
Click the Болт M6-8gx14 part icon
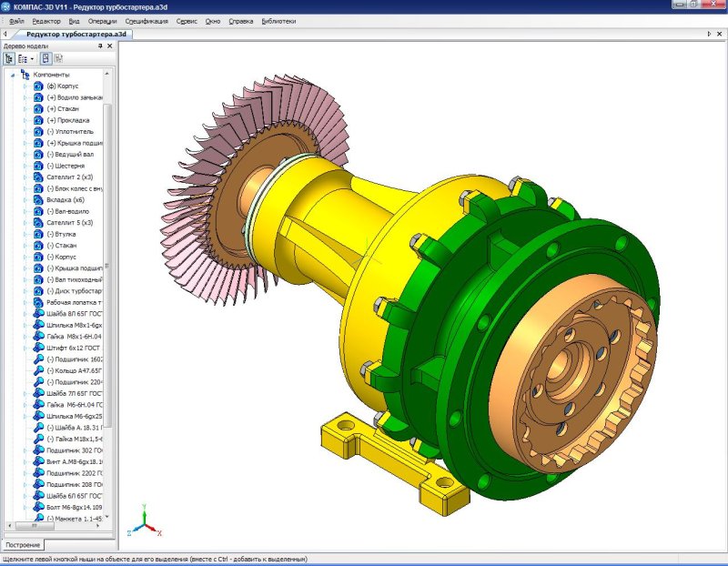click(x=38, y=507)
